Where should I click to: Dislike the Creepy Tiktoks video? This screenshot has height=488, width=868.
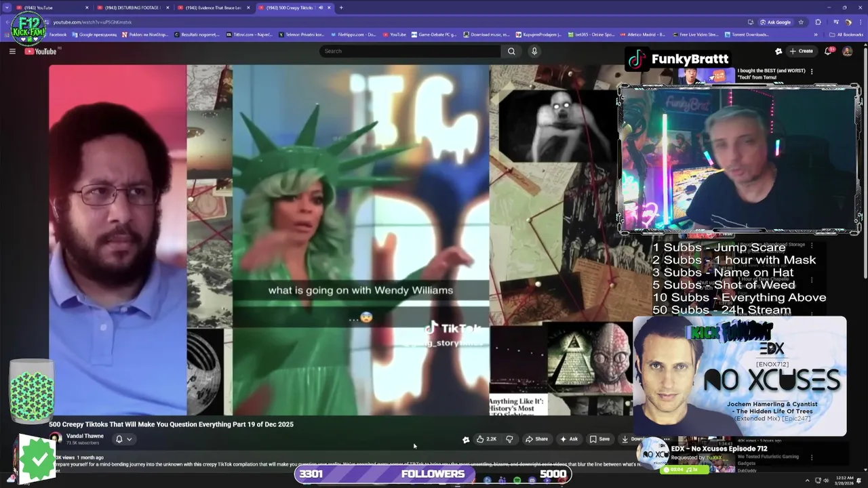[x=509, y=439]
